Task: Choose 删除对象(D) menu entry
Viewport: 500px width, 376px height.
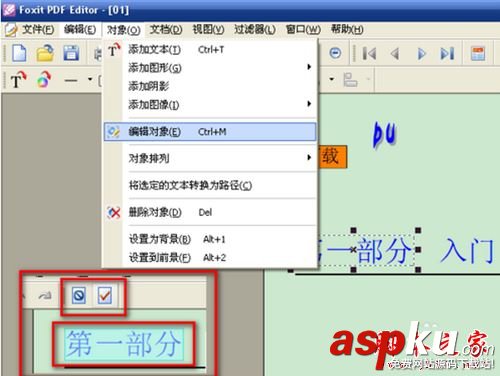Action: [210, 212]
